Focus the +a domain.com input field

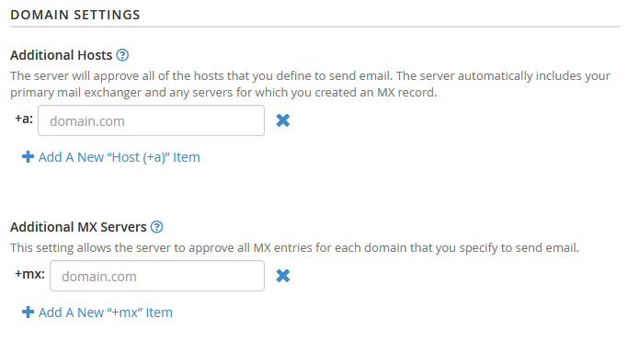tap(151, 120)
